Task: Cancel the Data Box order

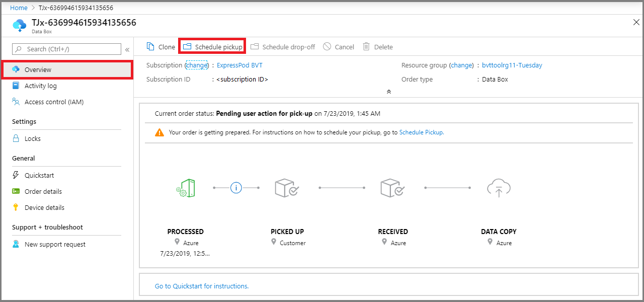Action: coord(339,46)
